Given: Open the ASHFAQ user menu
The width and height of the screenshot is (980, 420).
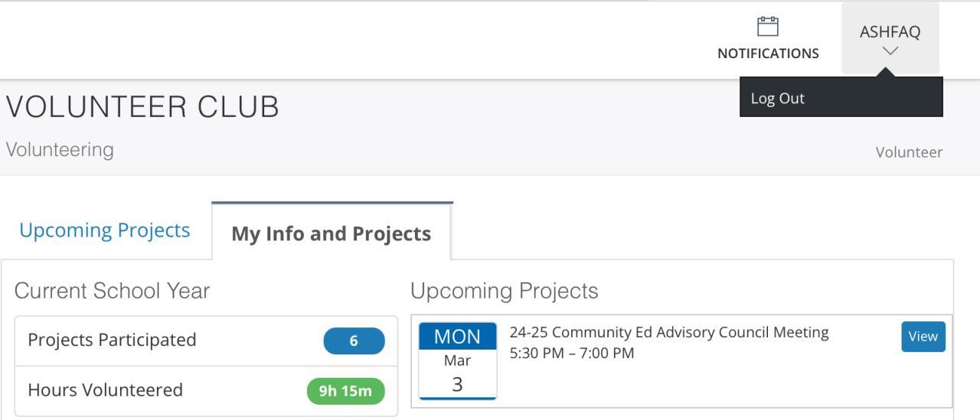Looking at the screenshot, I should [x=890, y=32].
